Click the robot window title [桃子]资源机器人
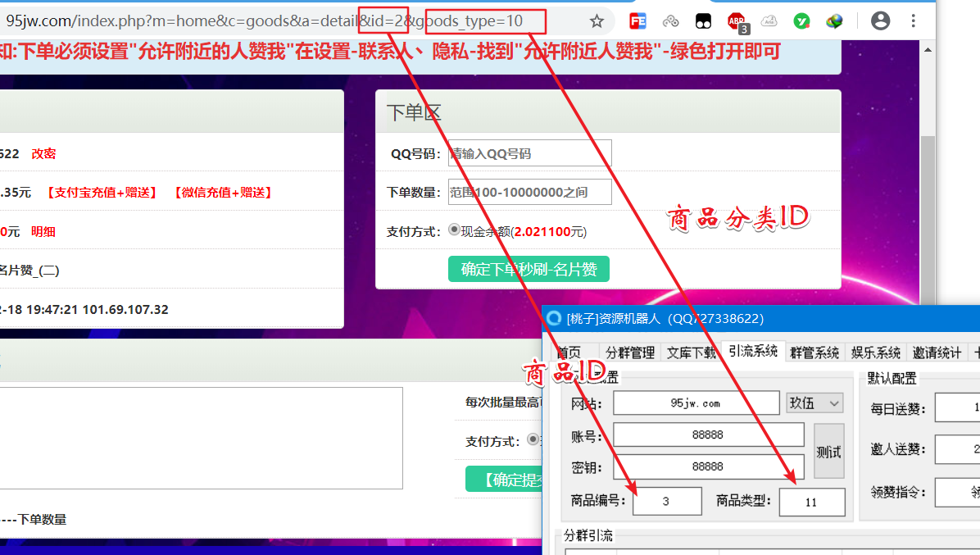The width and height of the screenshot is (980, 555). click(613, 319)
